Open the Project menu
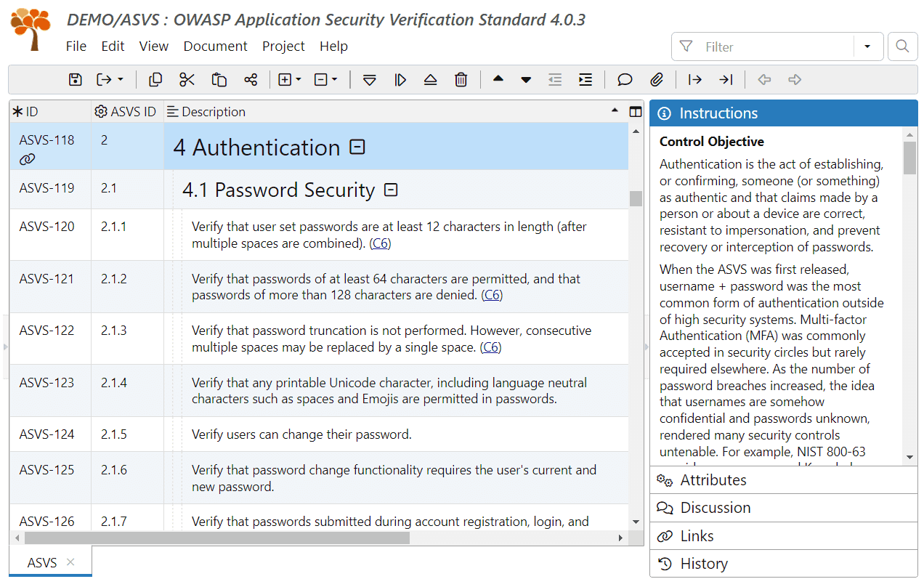This screenshot has height=579, width=924. (x=283, y=46)
